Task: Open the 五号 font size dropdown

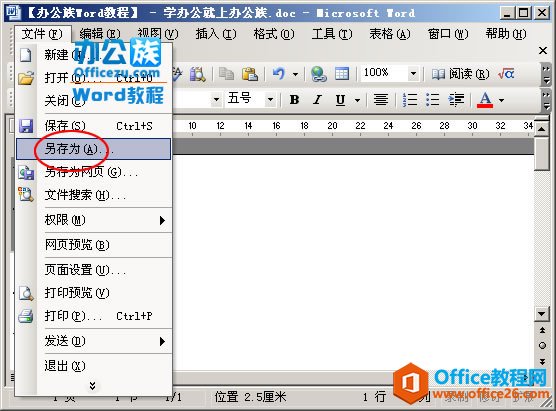Action: point(271,100)
